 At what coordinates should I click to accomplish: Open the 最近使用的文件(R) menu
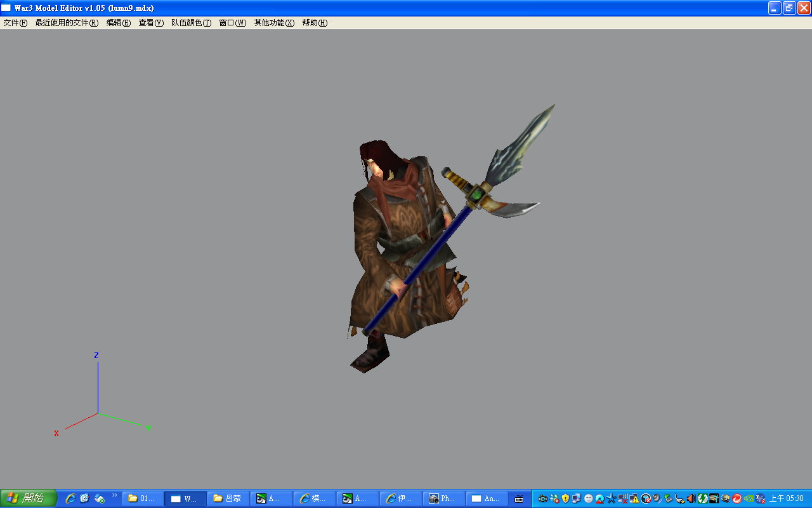pos(67,23)
